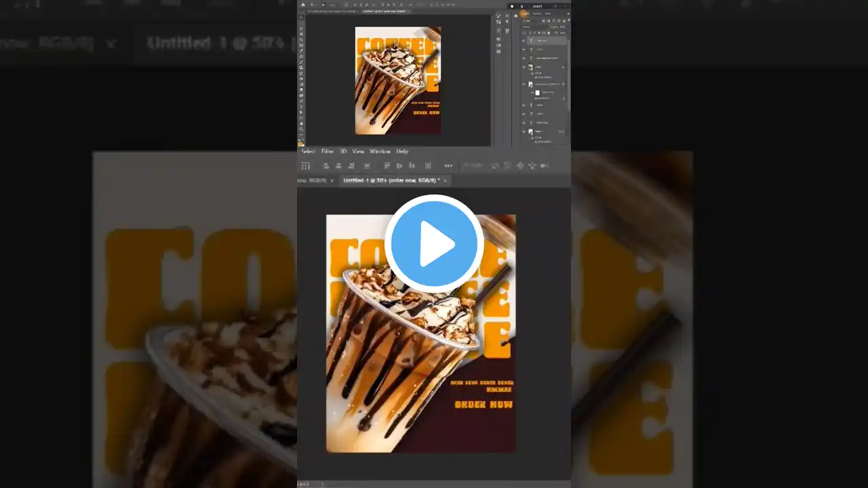Click the Home icon in Photoshop's top bar
The height and width of the screenshot is (488, 868).
point(303,5)
